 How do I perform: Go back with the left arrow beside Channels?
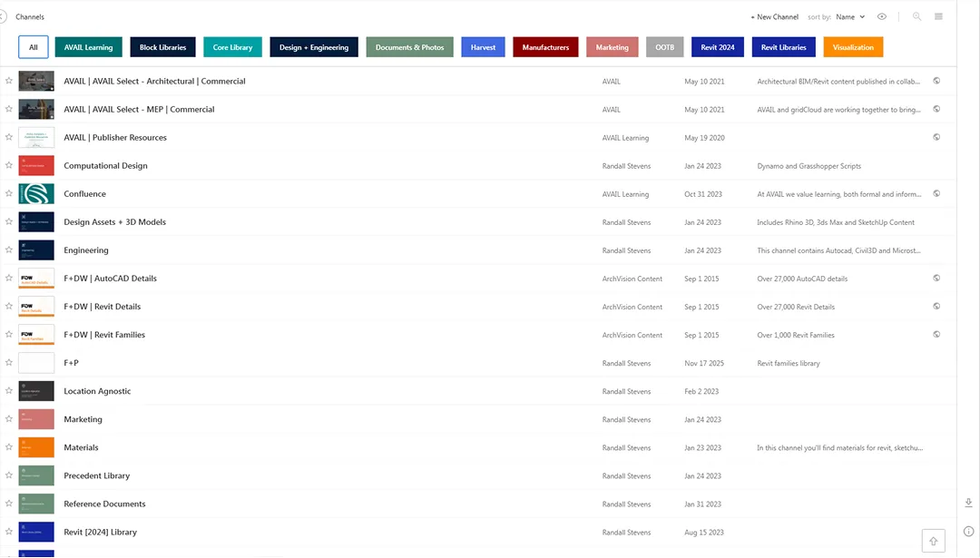pyautogui.click(x=3, y=17)
